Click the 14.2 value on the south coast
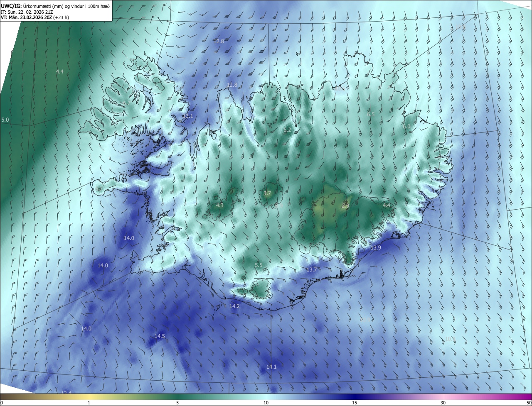The image size is (532, 406). point(234,306)
